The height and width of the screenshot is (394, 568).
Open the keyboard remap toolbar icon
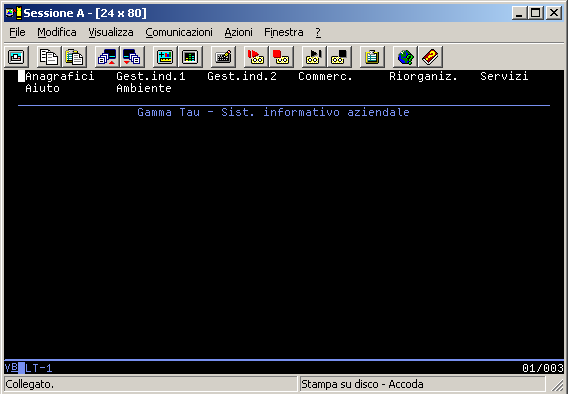pos(223,57)
